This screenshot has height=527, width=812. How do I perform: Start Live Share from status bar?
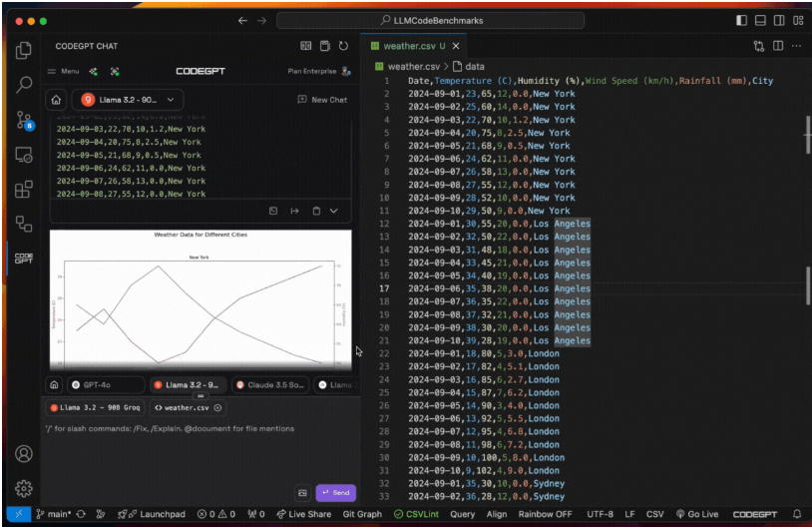303,514
